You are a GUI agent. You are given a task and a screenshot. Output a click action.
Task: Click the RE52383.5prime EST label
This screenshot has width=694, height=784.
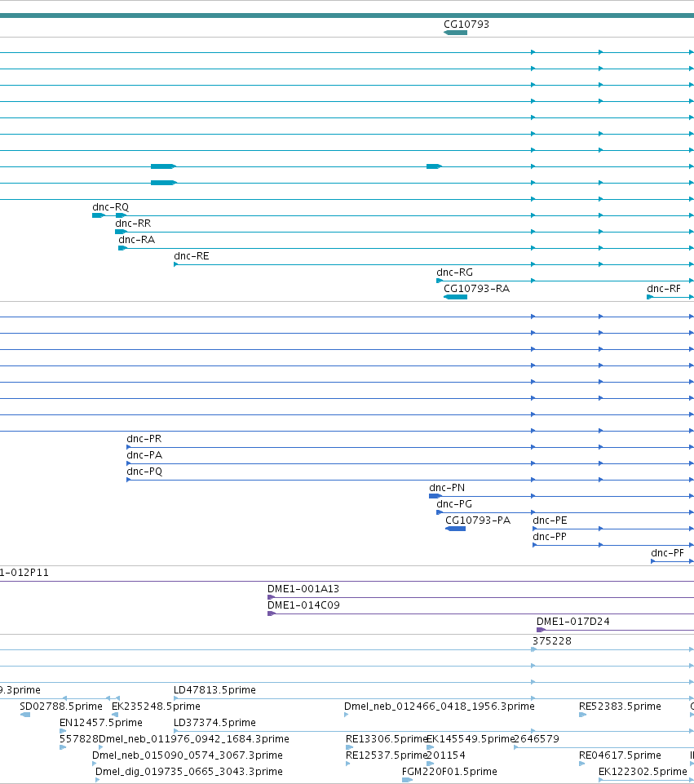[x=620, y=706]
